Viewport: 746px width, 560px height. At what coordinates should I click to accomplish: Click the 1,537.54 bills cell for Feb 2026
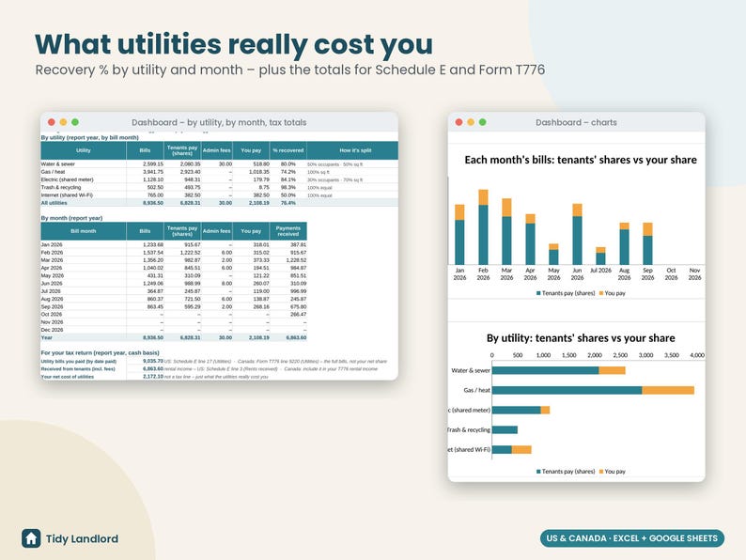(153, 253)
